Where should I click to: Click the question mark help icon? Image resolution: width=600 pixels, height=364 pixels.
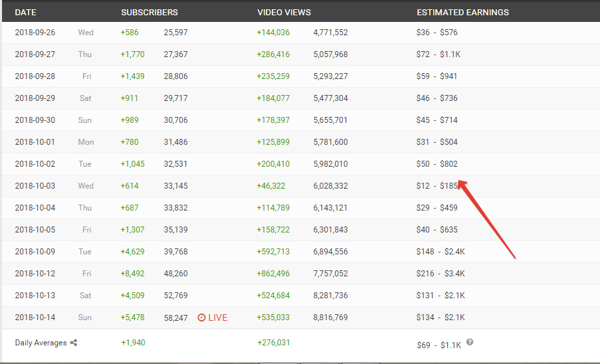click(470, 342)
